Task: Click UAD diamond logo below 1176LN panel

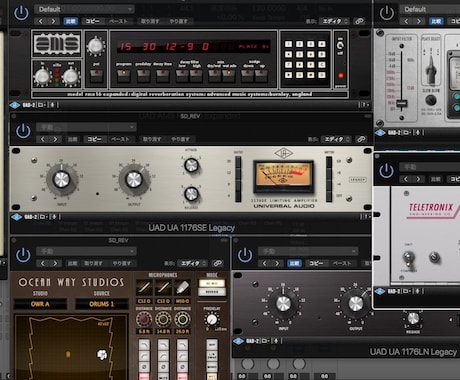Action: [x=239, y=341]
